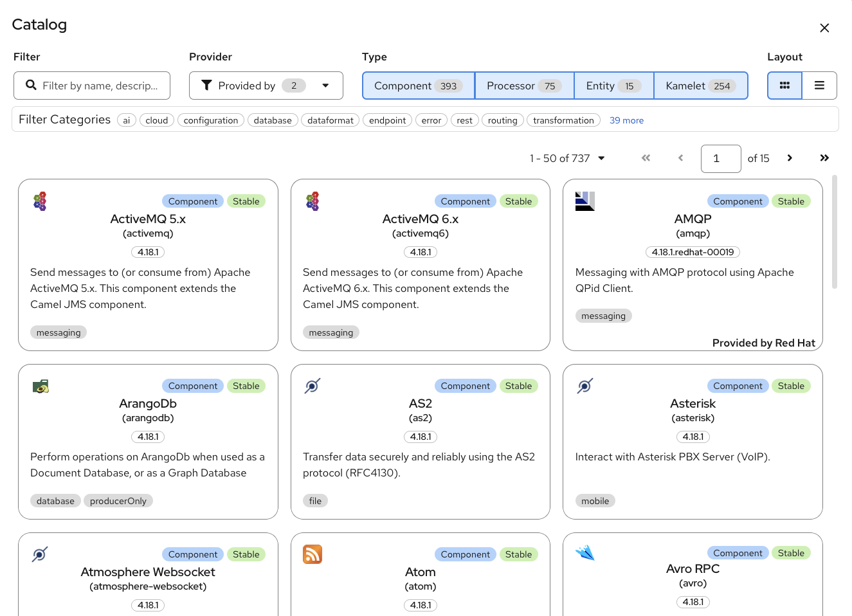Expand the items per page menu

click(567, 158)
